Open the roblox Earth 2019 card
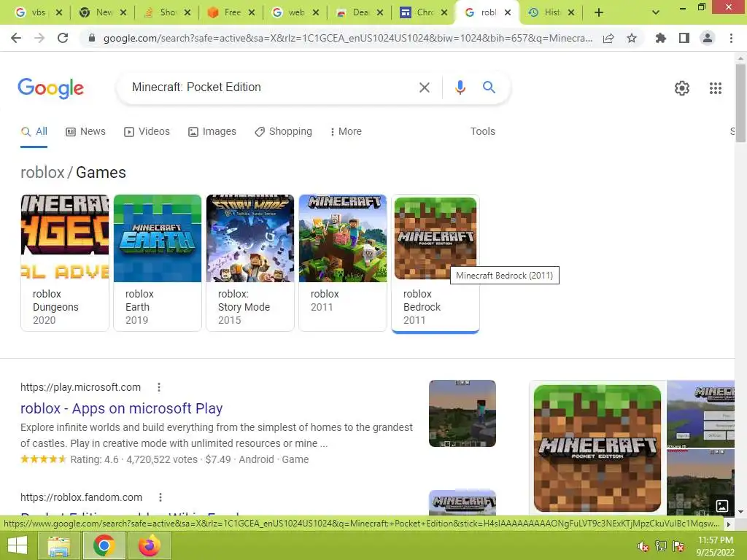 158,262
